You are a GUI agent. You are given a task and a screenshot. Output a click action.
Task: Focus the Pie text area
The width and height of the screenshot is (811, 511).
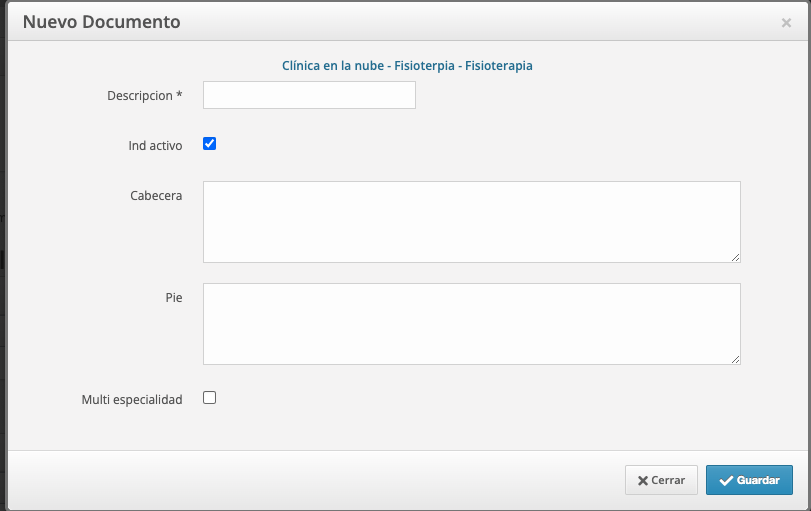click(x=472, y=324)
